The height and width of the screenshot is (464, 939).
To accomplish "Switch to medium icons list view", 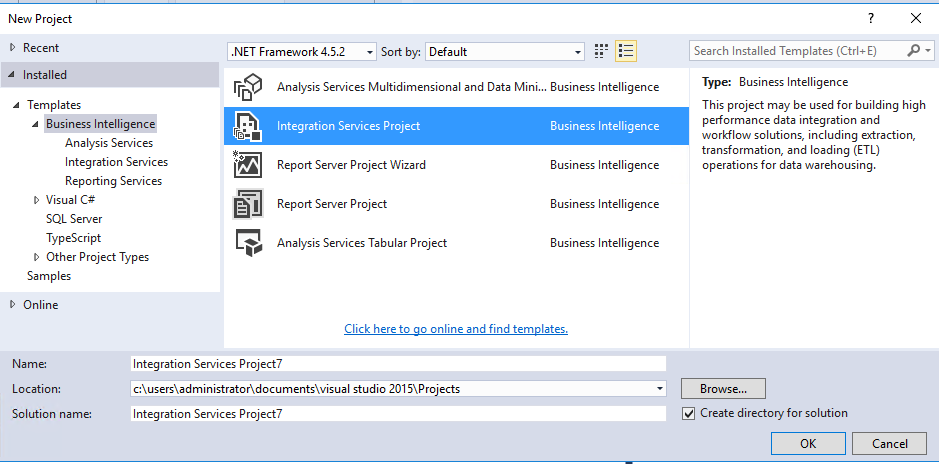I will click(626, 51).
